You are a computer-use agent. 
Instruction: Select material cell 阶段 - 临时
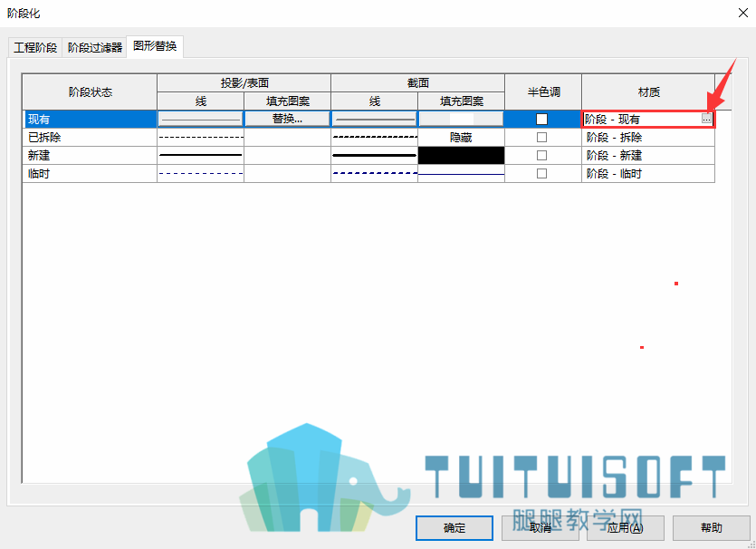click(648, 174)
